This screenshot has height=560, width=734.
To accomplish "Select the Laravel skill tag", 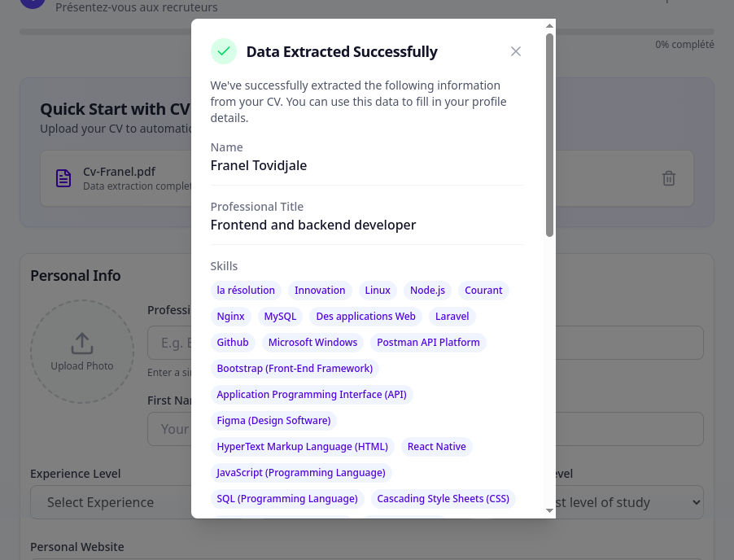I will 452,317.
